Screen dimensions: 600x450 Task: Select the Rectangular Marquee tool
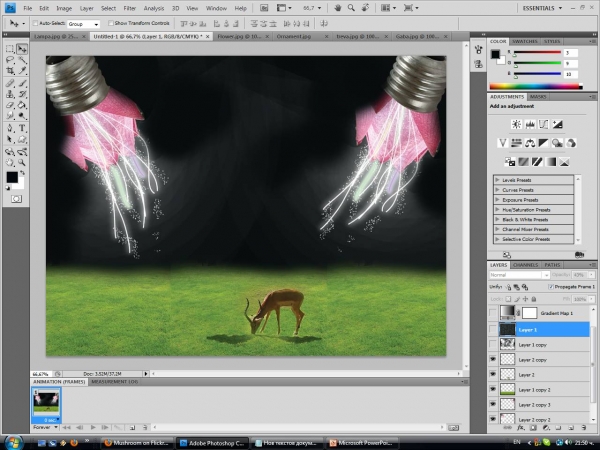click(10, 49)
